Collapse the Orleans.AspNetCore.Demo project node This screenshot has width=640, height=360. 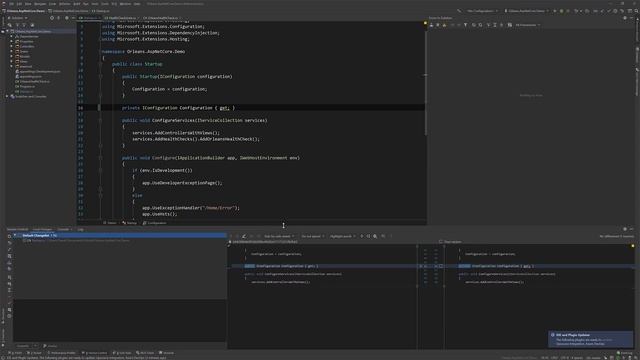pos(7,31)
